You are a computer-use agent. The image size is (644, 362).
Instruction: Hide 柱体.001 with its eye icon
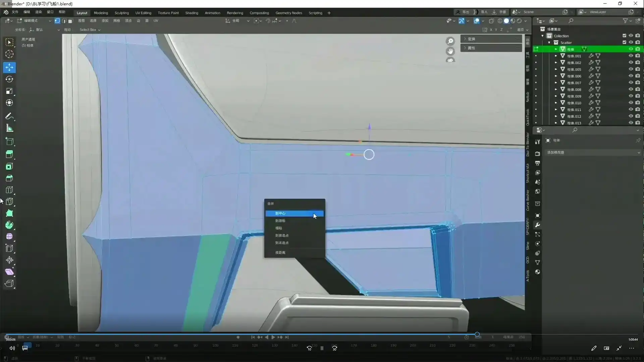coord(631,56)
